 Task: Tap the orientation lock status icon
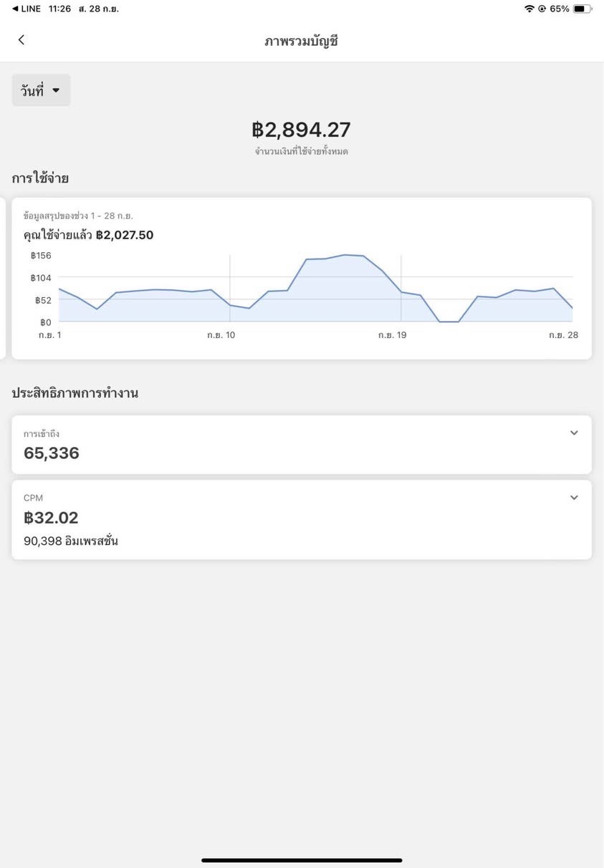coord(542,9)
